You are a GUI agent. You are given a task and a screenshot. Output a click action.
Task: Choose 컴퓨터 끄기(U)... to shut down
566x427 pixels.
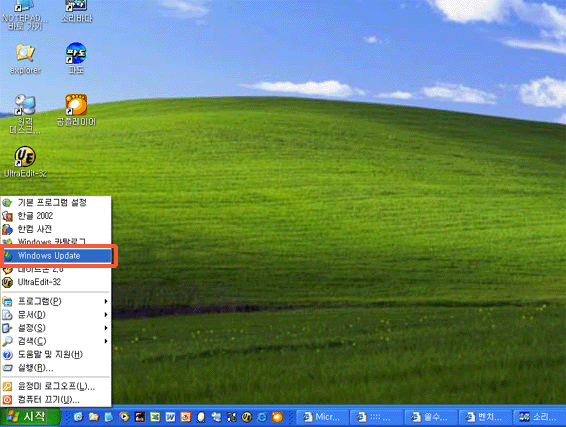56,400
